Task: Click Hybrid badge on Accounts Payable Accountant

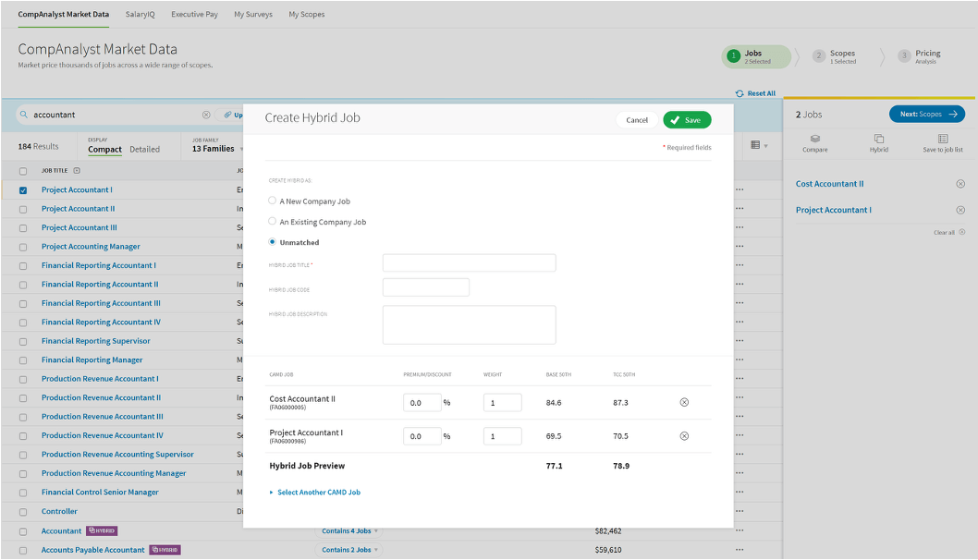Action: (x=165, y=550)
